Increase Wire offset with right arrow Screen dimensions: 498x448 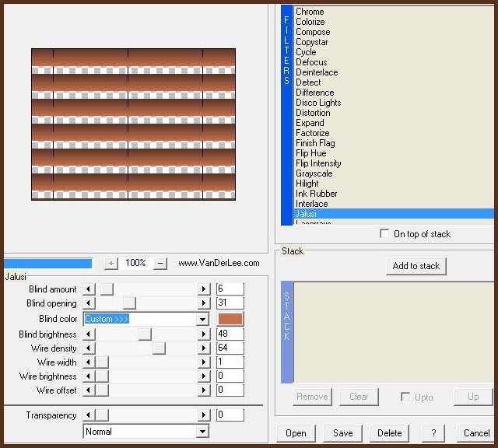point(204,390)
